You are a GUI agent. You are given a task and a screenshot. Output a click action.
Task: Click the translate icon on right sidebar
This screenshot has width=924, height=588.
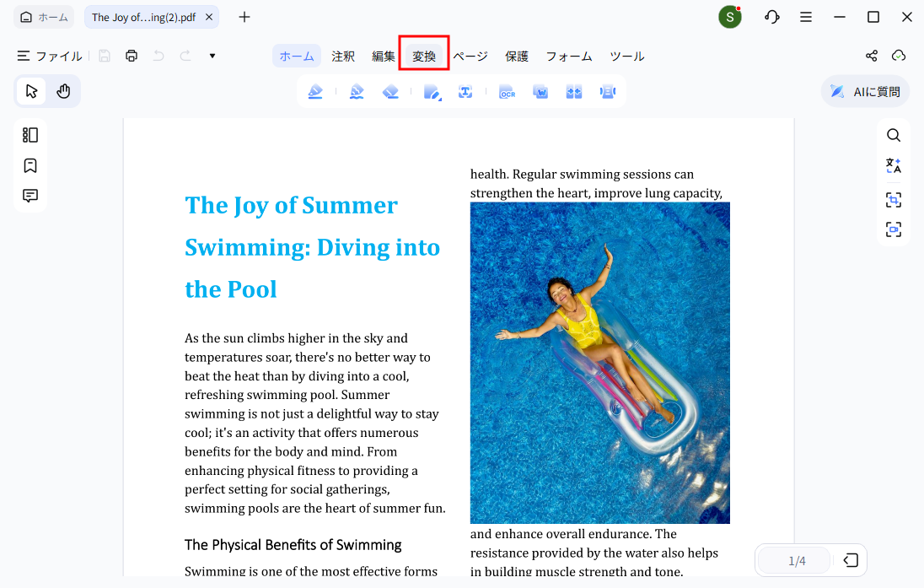894,166
